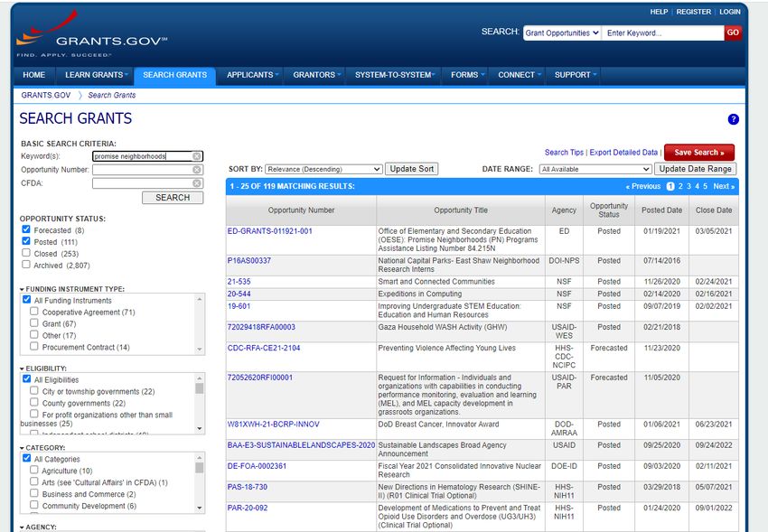Check City or township governments checkbox
Viewport: 768px width, 532px height.
coord(33,390)
